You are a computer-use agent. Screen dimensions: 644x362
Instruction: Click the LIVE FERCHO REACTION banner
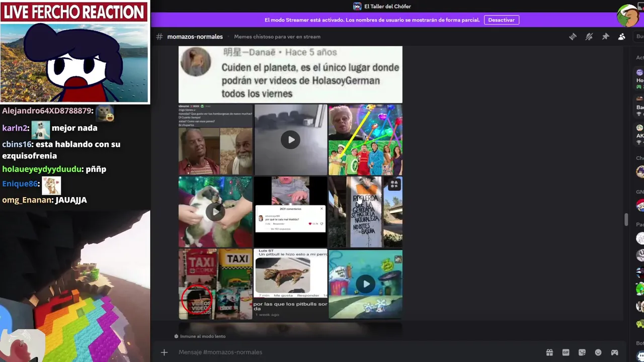click(x=74, y=12)
